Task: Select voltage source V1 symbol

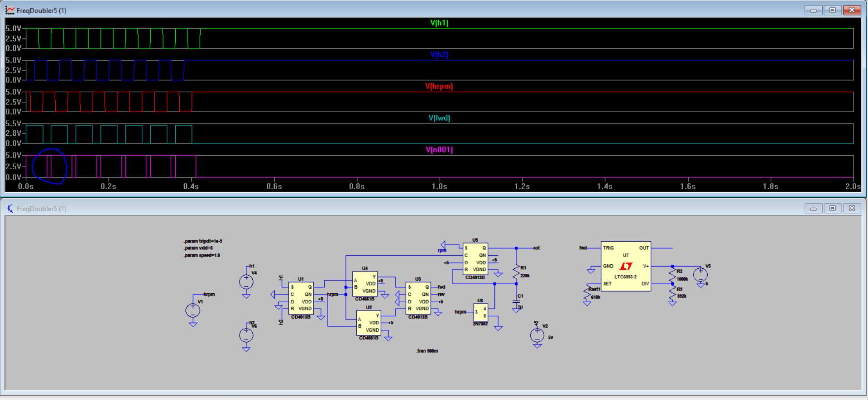Action: [x=193, y=310]
